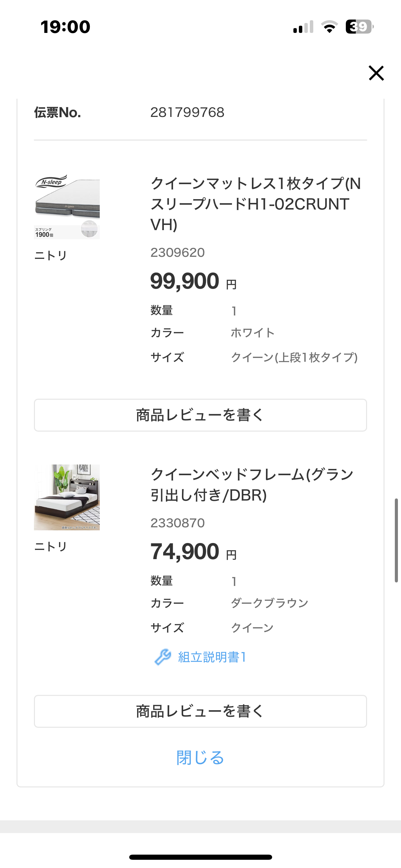Tap the wrench icon beside 組立説明書1
401x868 pixels.
coord(162,657)
